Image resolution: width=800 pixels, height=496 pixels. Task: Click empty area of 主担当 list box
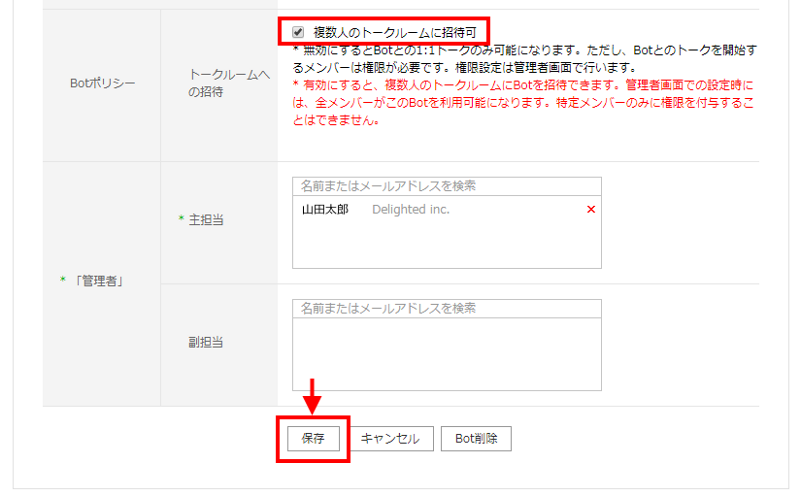point(446,245)
